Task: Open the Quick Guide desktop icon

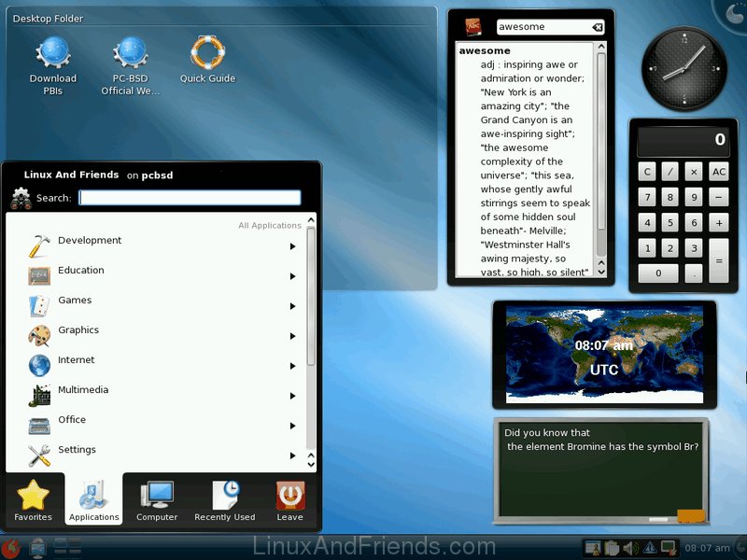Action: pos(207,54)
